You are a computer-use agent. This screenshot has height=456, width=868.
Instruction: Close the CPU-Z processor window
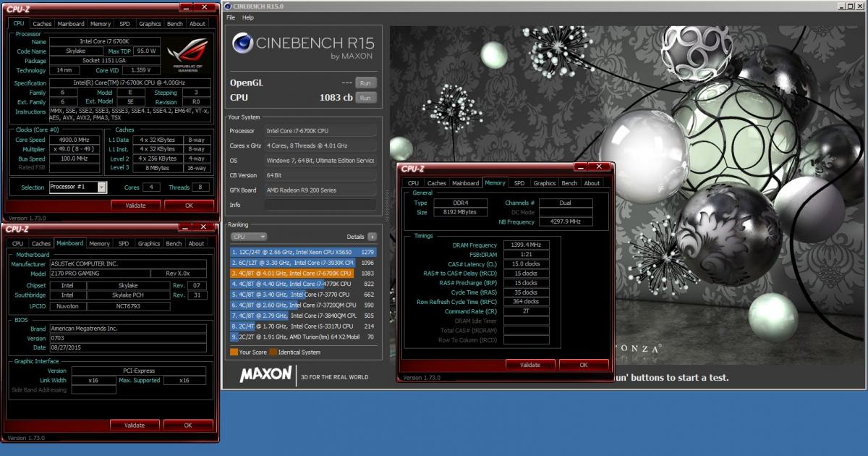click(203, 8)
